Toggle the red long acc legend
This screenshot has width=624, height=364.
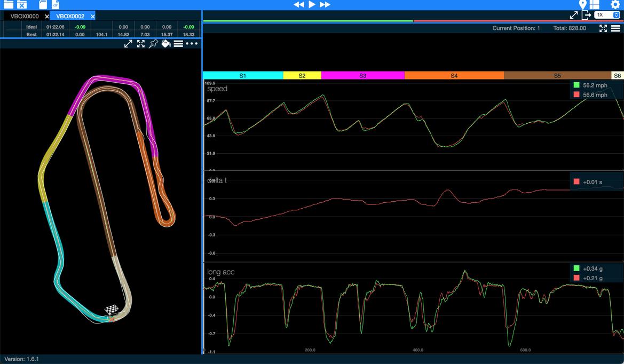click(x=576, y=278)
